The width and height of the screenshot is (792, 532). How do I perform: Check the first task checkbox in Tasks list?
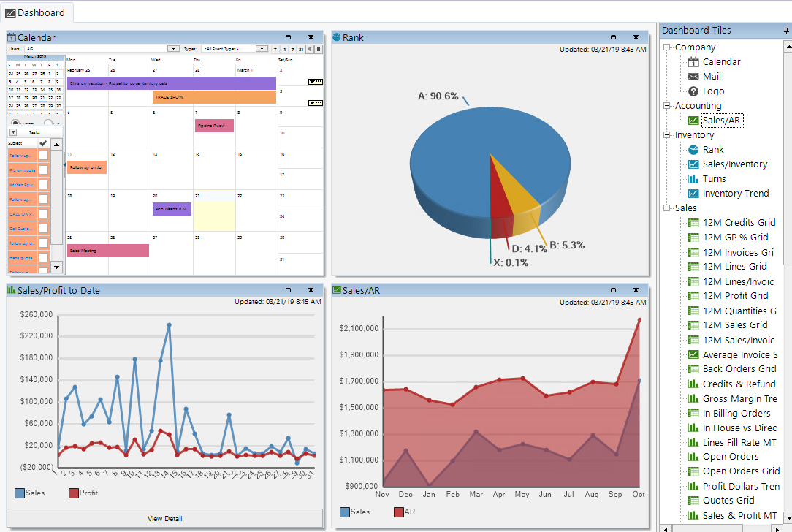(x=43, y=156)
